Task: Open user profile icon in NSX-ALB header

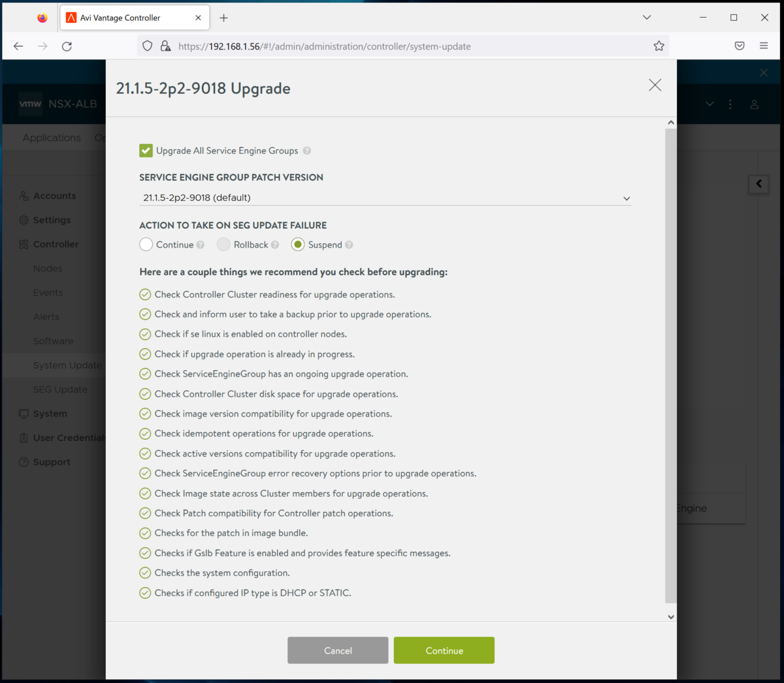Action: click(x=754, y=105)
